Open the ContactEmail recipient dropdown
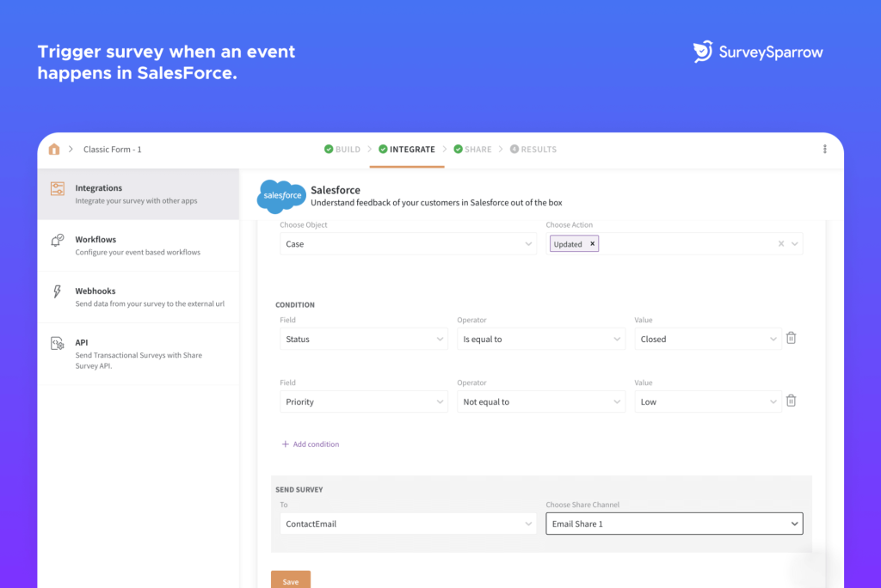Image resolution: width=881 pixels, height=588 pixels. tap(408, 524)
